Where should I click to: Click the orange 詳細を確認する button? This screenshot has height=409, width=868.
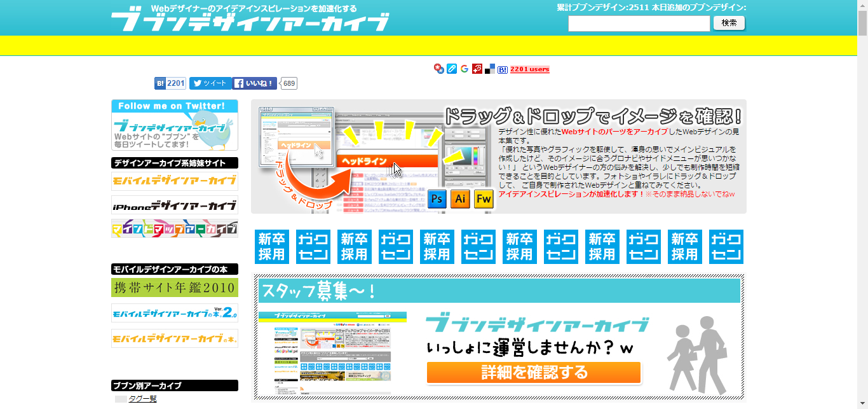click(534, 373)
